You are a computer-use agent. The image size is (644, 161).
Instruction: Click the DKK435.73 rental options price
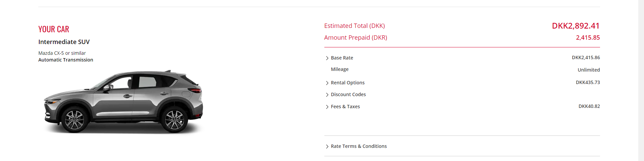(588, 82)
